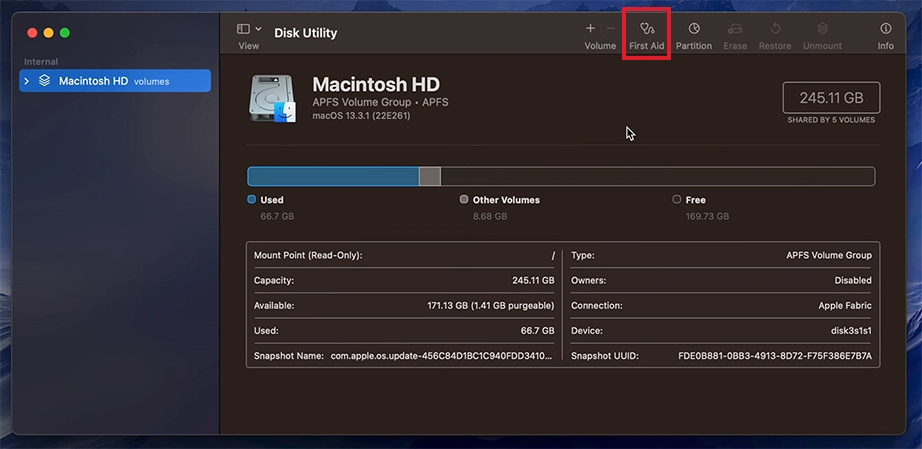This screenshot has height=449, width=922.
Task: Click the Free legend swatch
Action: click(x=677, y=199)
